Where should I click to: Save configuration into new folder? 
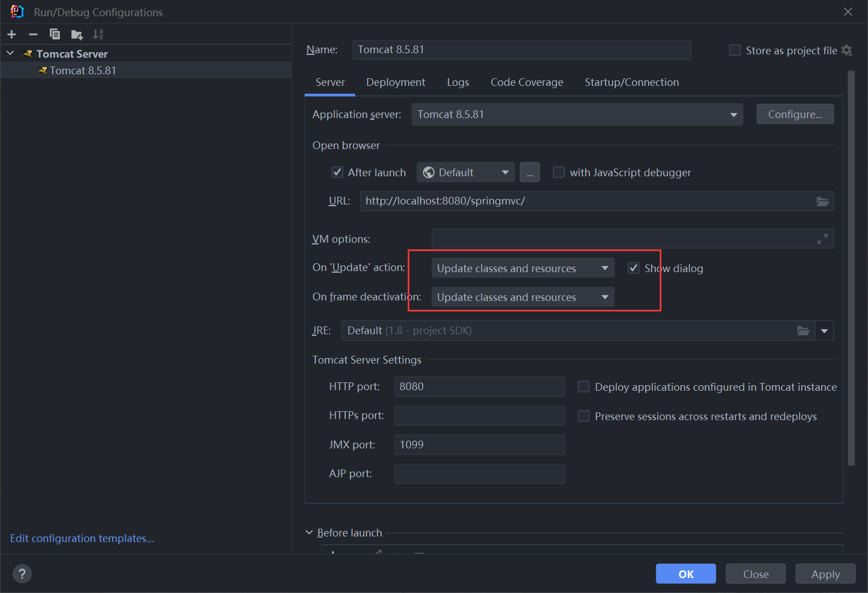point(77,35)
